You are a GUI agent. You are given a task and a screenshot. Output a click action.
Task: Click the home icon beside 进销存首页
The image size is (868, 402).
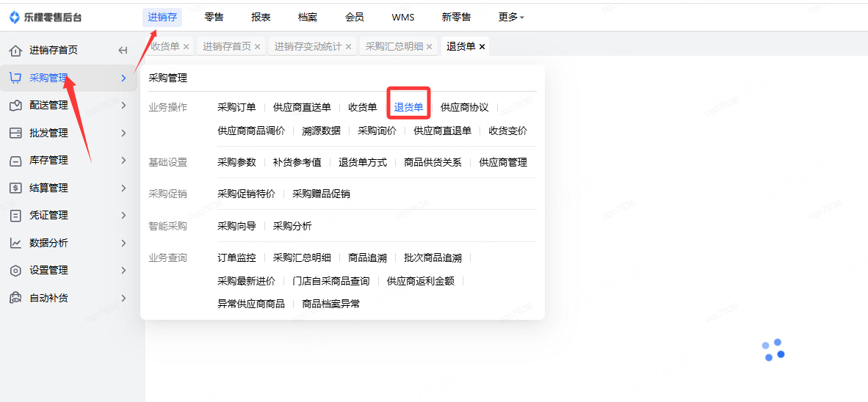[x=16, y=51]
